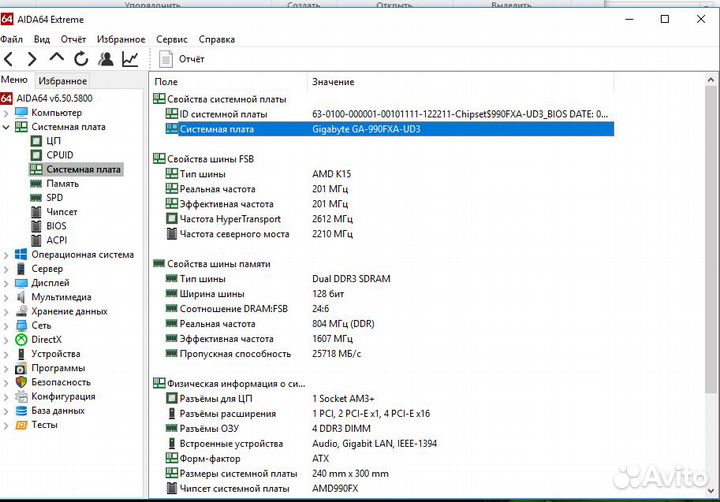Screen dimensions: 720x502
Task: Click the DirectX Xbox icon
Action: 21,340
